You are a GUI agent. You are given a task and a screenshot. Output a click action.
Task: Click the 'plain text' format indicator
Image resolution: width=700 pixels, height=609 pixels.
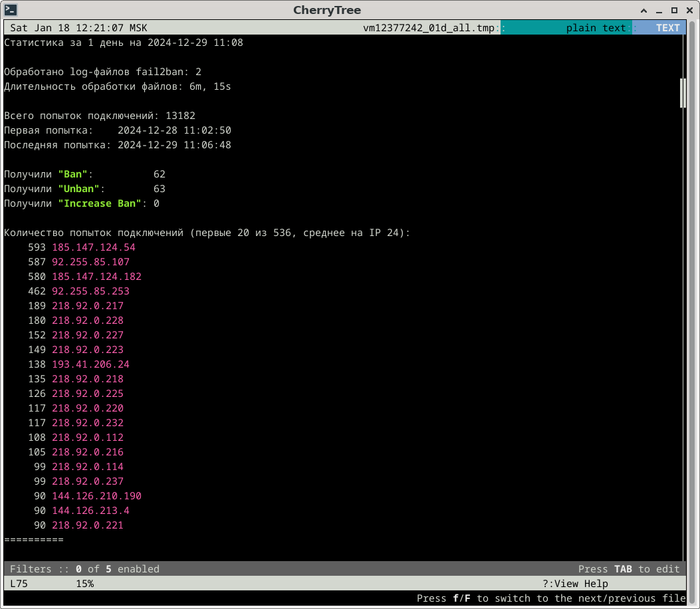[x=596, y=28]
